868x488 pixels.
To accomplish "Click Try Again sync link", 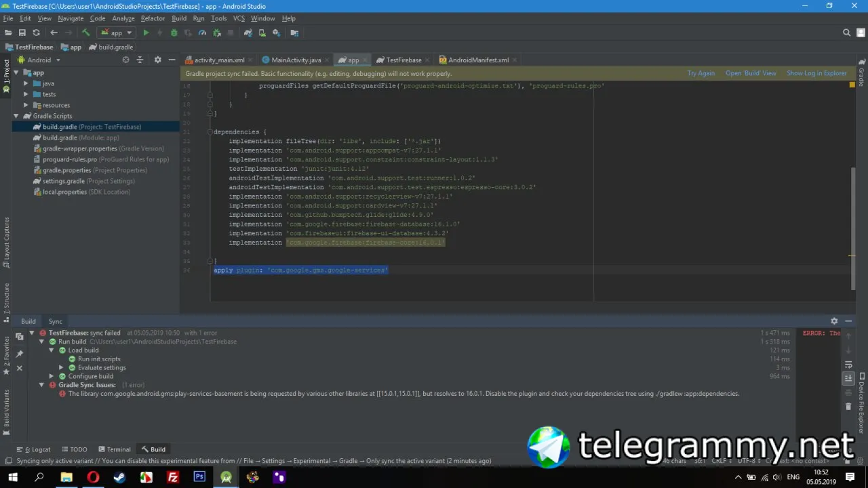I will coord(701,73).
